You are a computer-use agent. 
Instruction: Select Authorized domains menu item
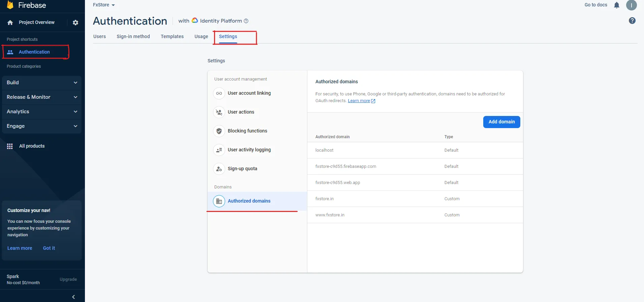pos(257,201)
